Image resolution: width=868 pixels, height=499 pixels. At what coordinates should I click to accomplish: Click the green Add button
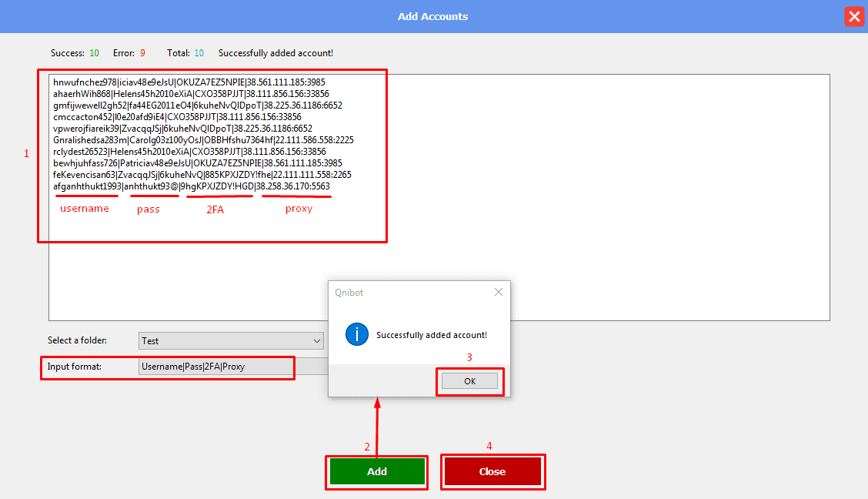point(377,471)
